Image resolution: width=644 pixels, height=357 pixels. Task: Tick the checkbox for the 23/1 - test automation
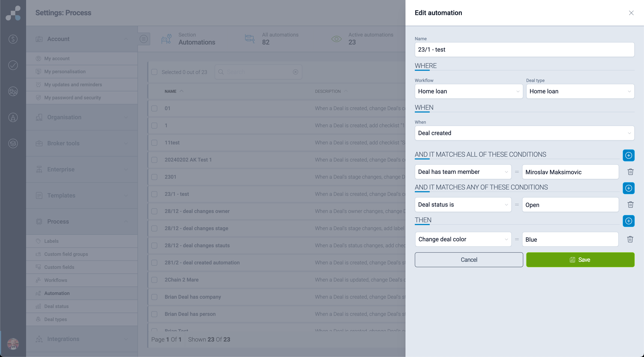154,194
